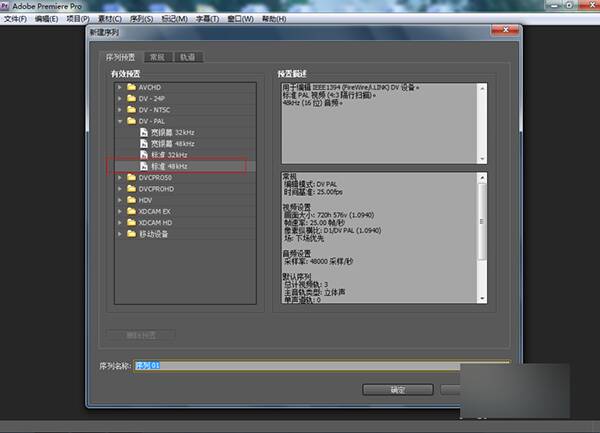Select the 宽银幕 48kHz preset

[173, 144]
